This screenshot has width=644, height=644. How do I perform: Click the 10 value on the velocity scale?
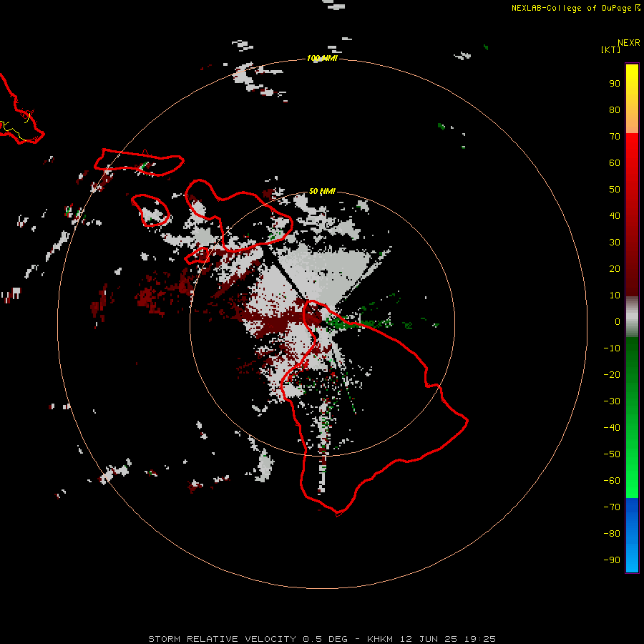(615, 296)
